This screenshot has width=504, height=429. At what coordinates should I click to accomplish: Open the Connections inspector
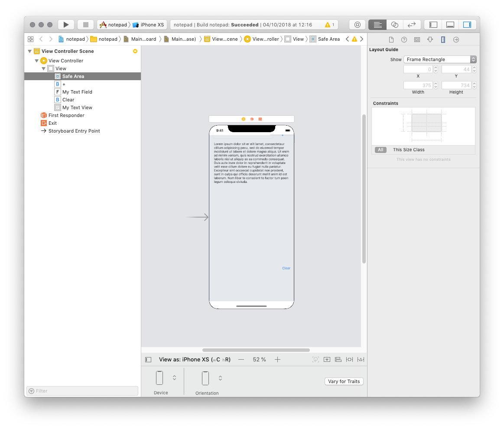click(456, 39)
